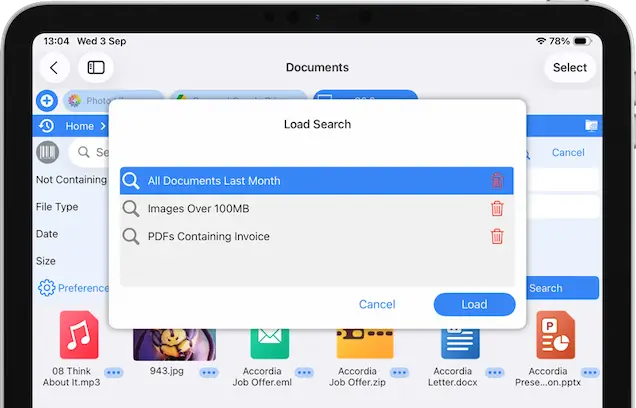636x408 pixels.
Task: Remove the PDFs Containing Invoice search
Action: click(x=497, y=237)
